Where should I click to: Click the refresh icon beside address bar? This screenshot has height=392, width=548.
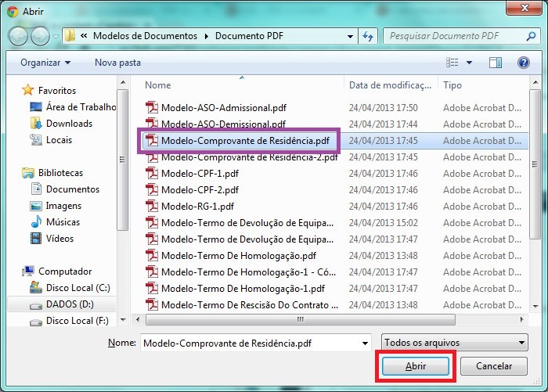tap(369, 36)
